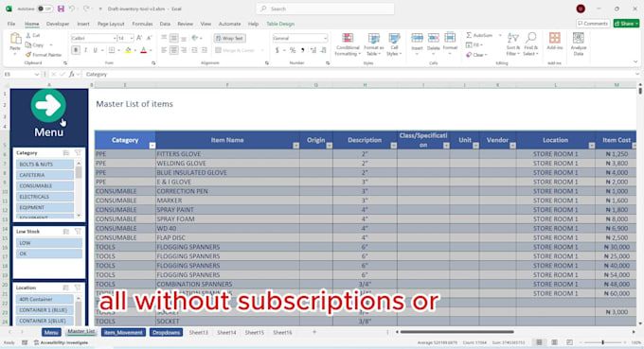Viewport: 644px width, 349px height.
Task: Open the Item Name column filter dropdown
Action: [295, 146]
